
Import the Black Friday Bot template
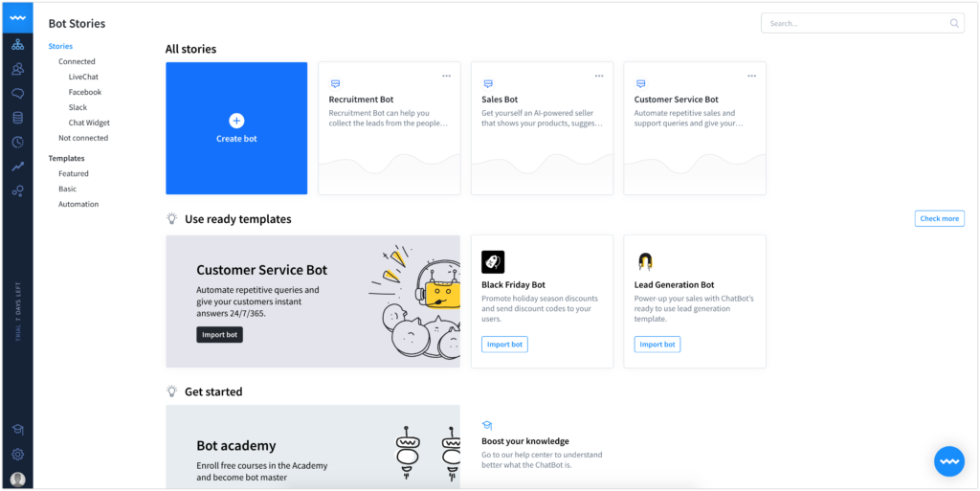[504, 345]
